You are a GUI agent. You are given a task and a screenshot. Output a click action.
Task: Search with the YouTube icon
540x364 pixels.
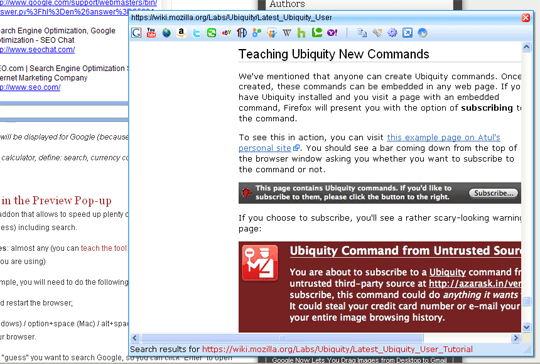[x=151, y=33]
